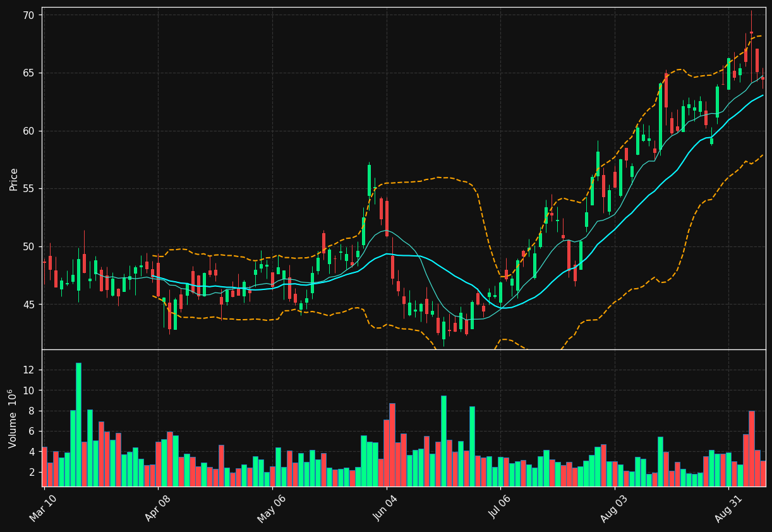Click the 55 price axis tick

click(30, 189)
